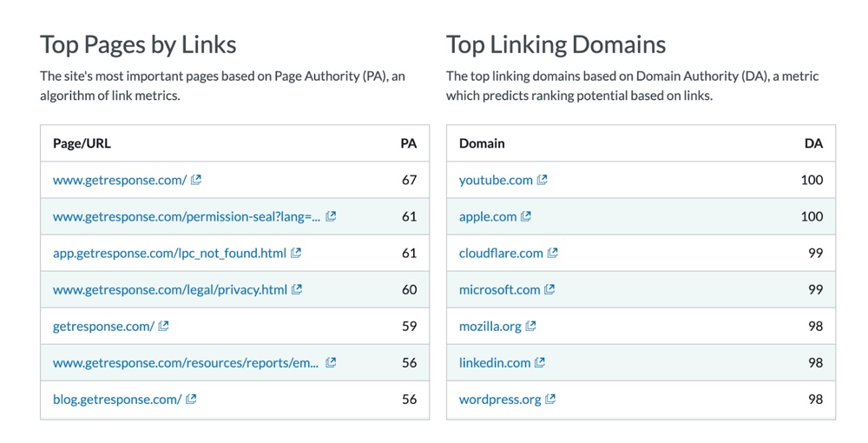Click external icon next to permission-seal URL
Screen dimensions: 868x443
[x=331, y=216]
